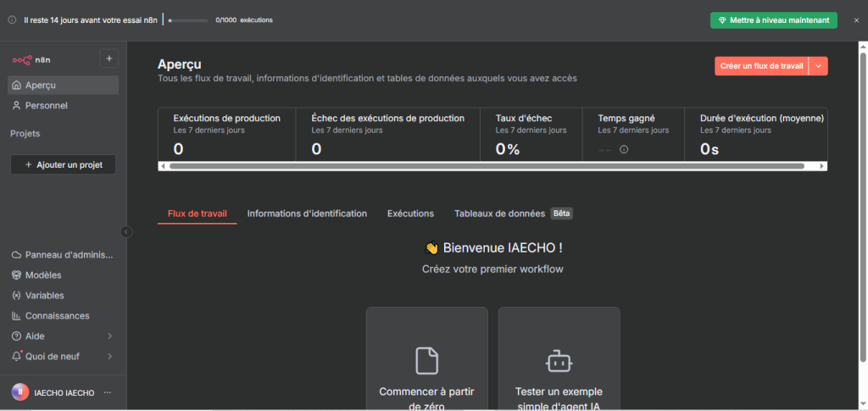The width and height of the screenshot is (868, 411).
Task: Open Connaissances in the sidebar
Action: tap(63, 316)
